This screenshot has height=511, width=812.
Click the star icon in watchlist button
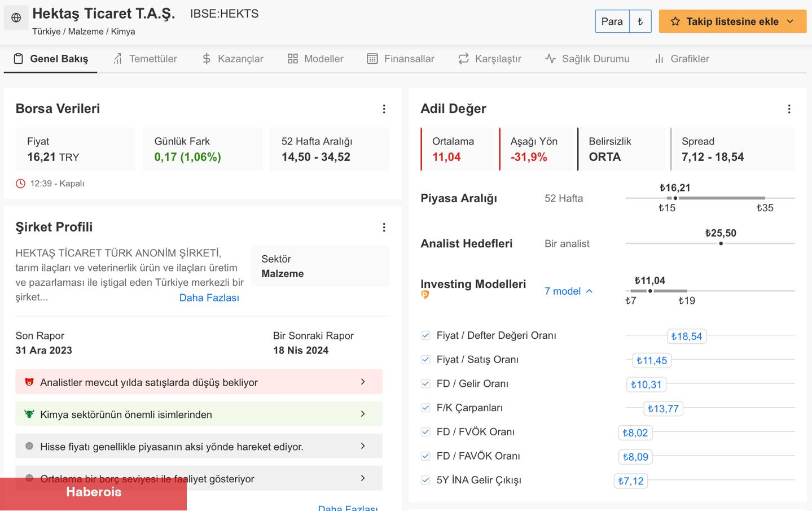click(675, 21)
